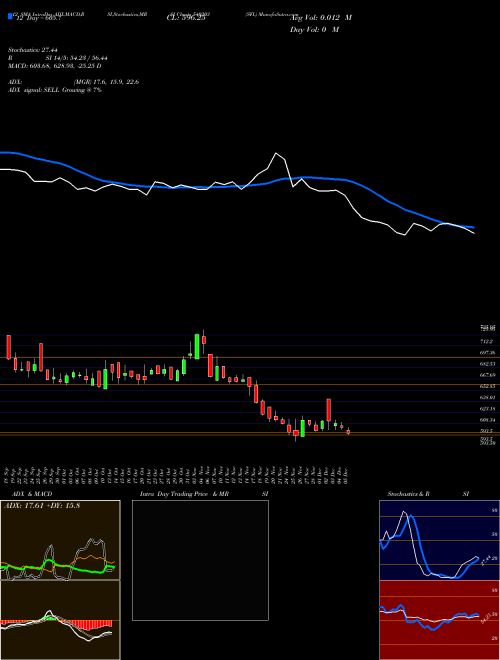
Task: Click the 712.2 price axis label
Action: (x=489, y=341)
